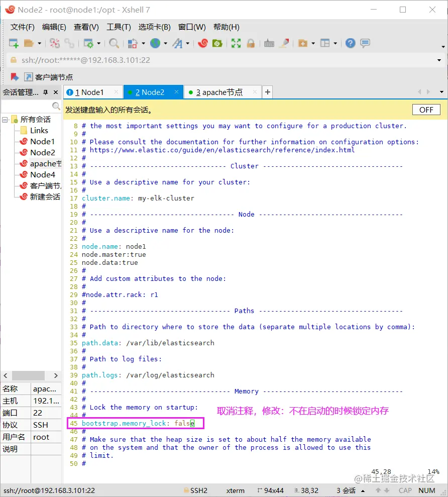Click the Font toolbar icon

tap(177, 43)
